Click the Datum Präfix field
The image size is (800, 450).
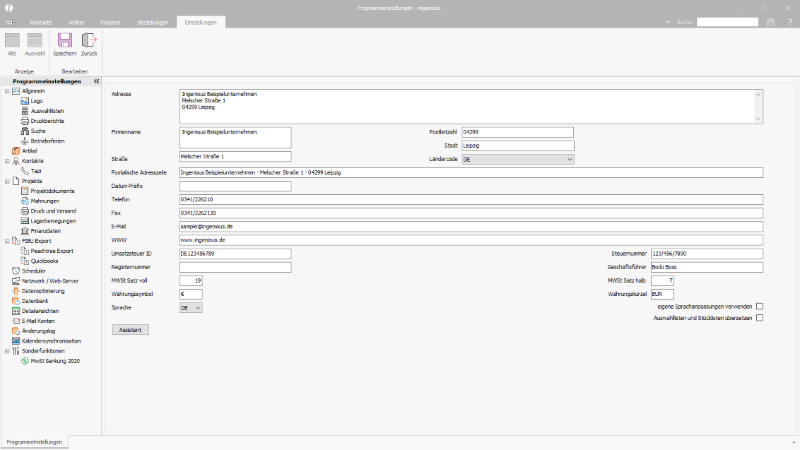[x=235, y=186]
